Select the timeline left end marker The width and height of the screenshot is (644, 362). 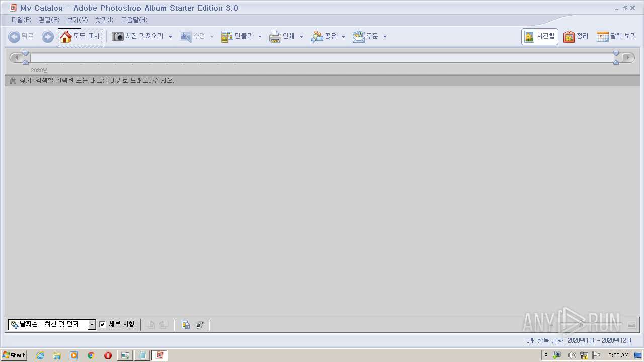[x=26, y=58]
